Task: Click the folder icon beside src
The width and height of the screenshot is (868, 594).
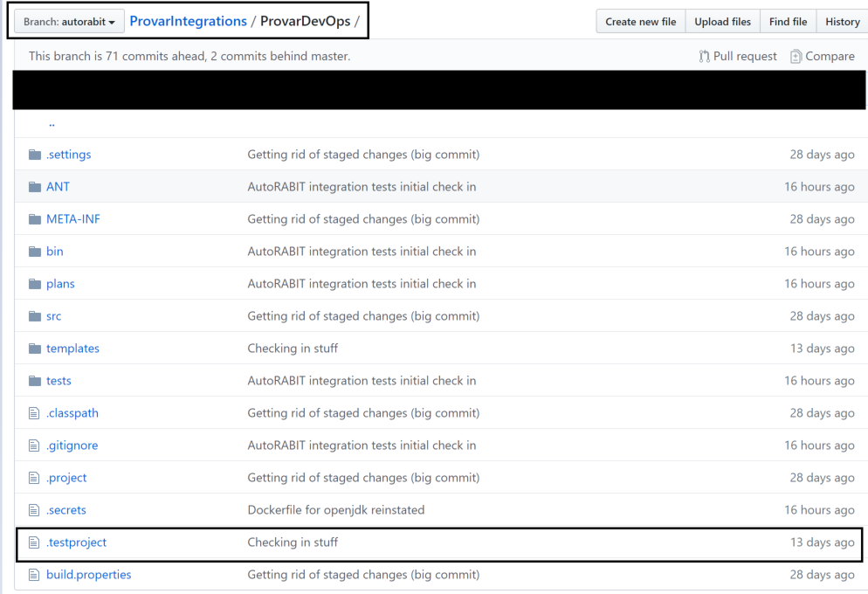Action: pyautogui.click(x=35, y=316)
